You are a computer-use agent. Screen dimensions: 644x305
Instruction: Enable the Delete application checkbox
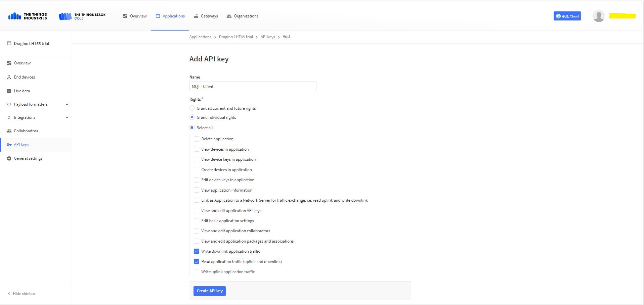(197, 139)
